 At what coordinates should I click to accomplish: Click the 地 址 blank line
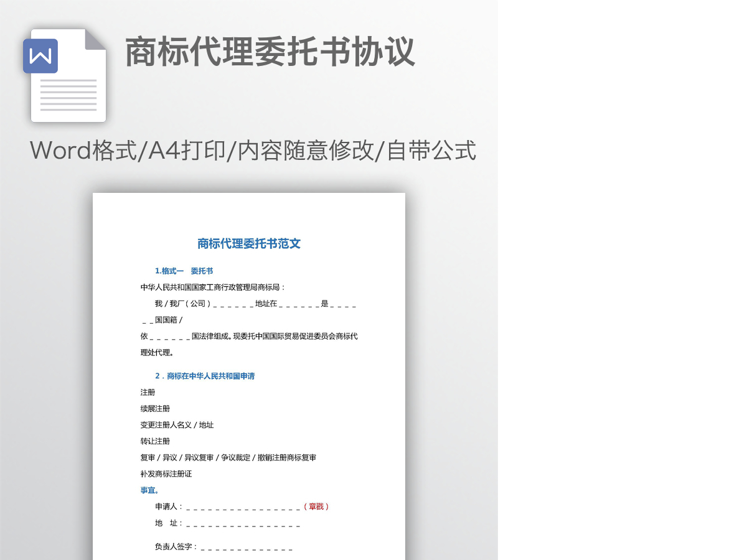click(228, 523)
